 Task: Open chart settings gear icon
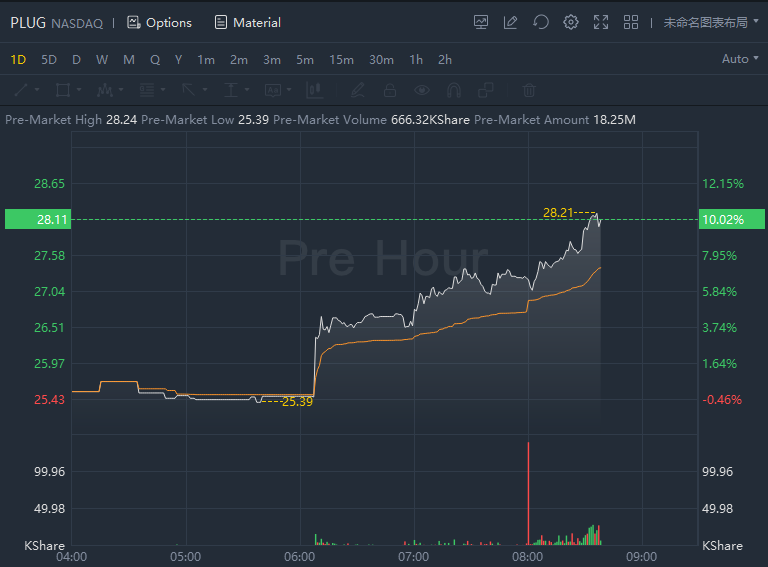click(571, 22)
